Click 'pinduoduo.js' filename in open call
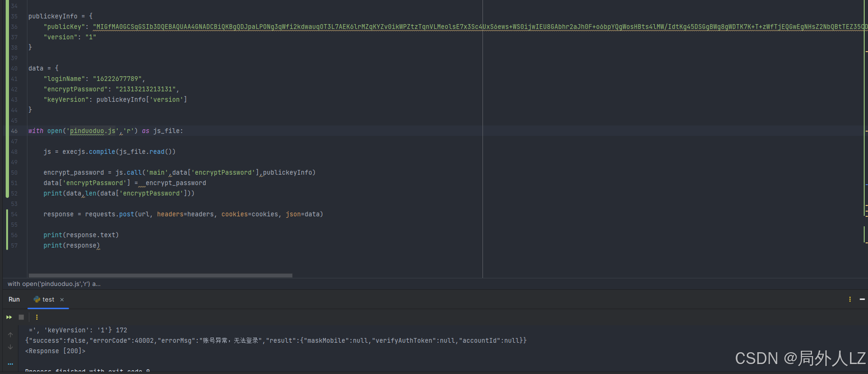 [93, 131]
